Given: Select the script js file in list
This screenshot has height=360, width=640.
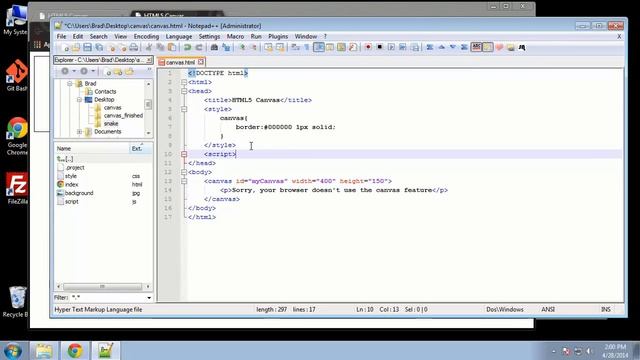Looking at the screenshot, I should pyautogui.click(x=72, y=202).
